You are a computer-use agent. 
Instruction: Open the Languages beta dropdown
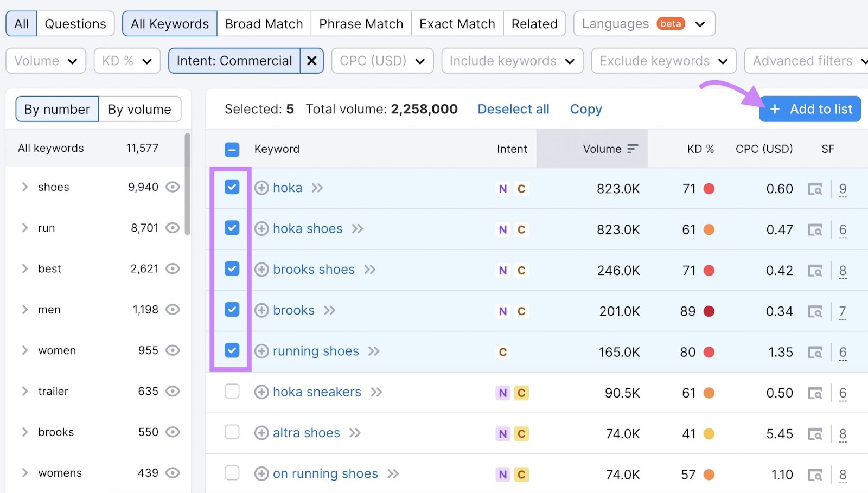click(x=643, y=23)
